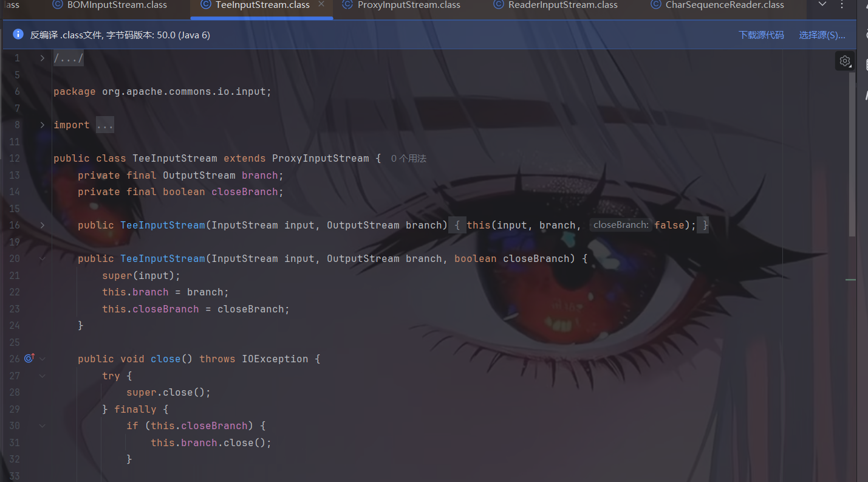The width and height of the screenshot is (868, 482).
Task: Expand the folded header comment on line 1
Action: click(43, 58)
